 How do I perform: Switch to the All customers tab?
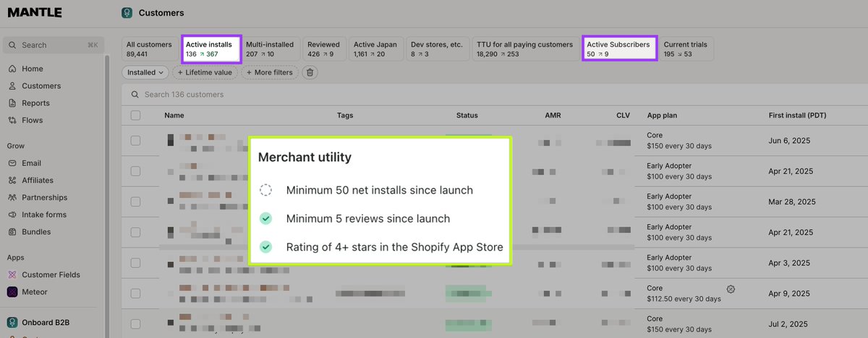150,48
